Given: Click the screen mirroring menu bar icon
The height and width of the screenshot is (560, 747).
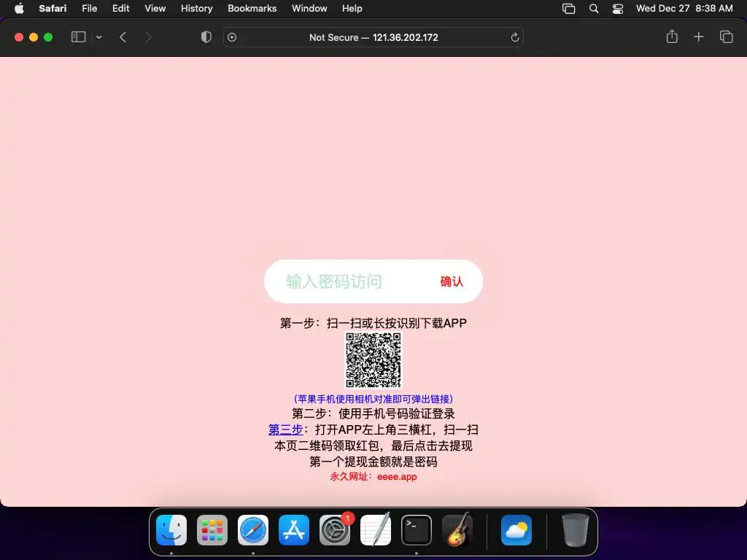Looking at the screenshot, I should 569,8.
